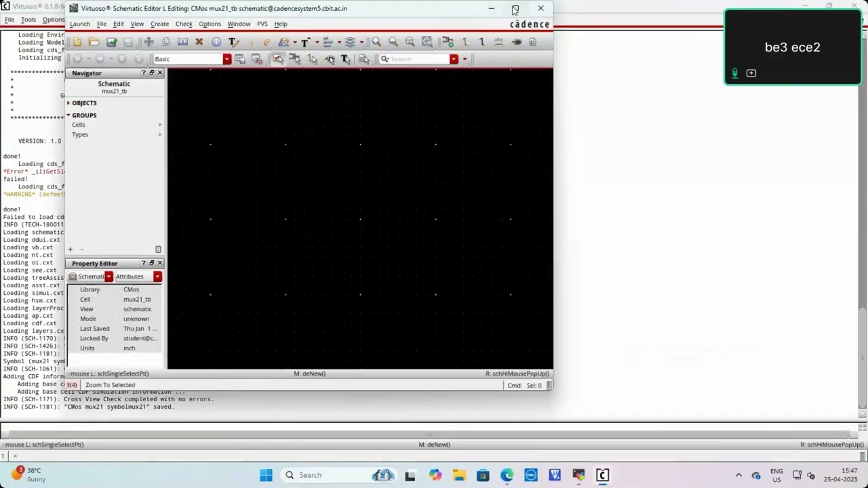Click the T text-size toolbar icon

pos(304,42)
